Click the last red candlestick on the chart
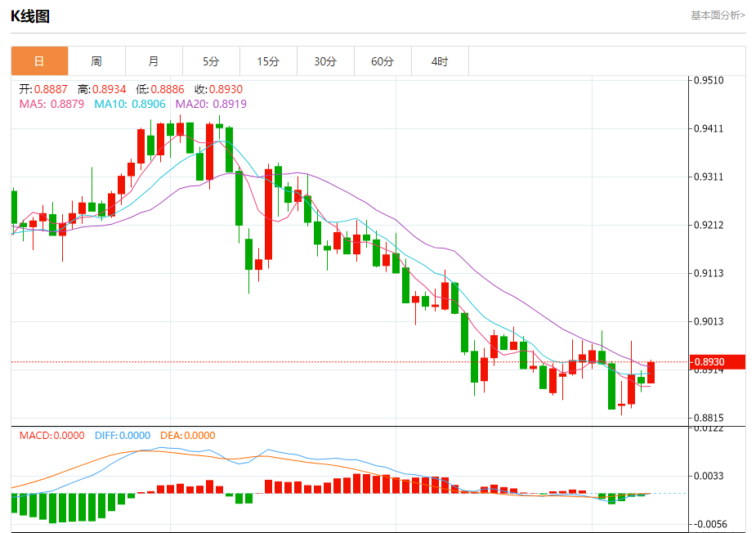756x533 pixels. click(651, 373)
